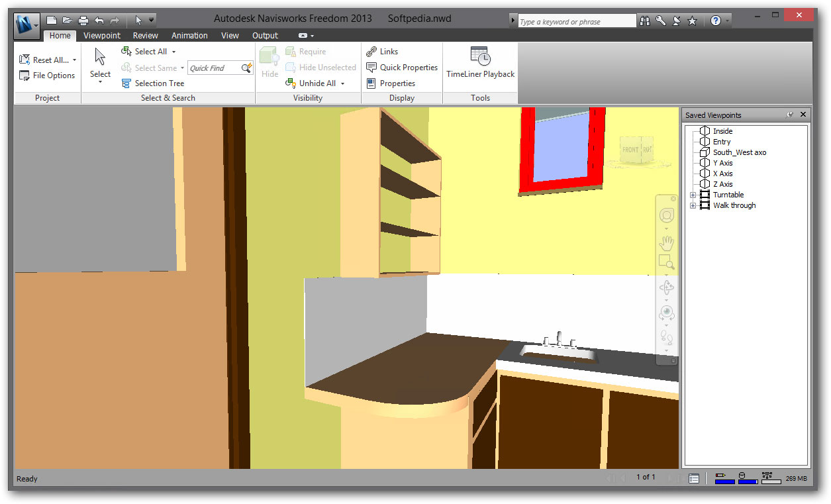Viewport: 831px width, 504px height.
Task: Open the Animation ribbon tab
Action: point(189,36)
